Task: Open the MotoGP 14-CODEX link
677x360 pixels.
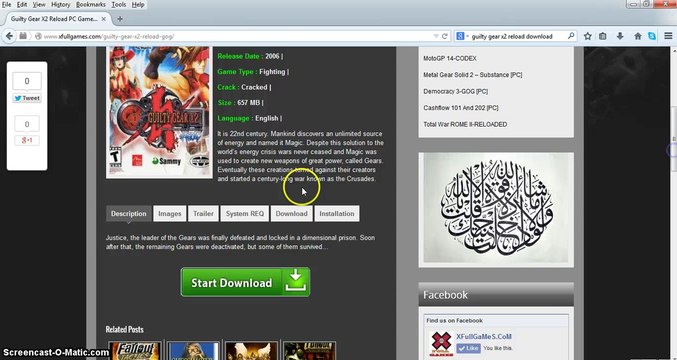Action: pyautogui.click(x=450, y=58)
